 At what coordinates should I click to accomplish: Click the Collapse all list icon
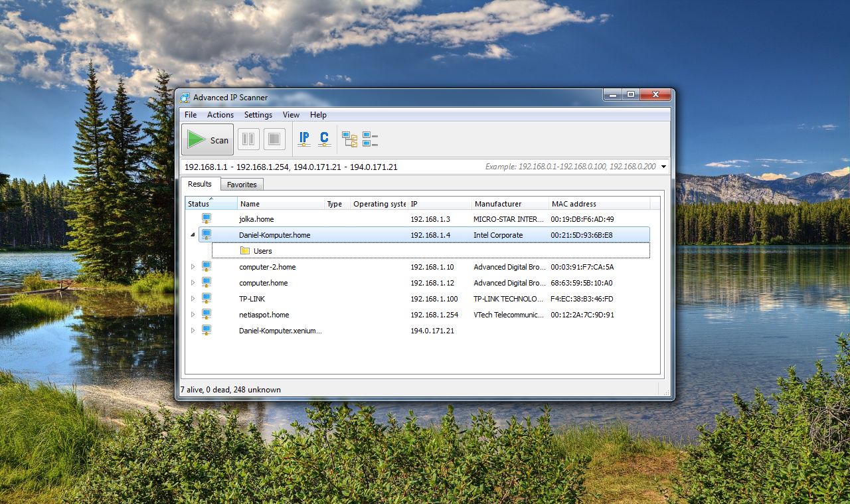coord(370,139)
